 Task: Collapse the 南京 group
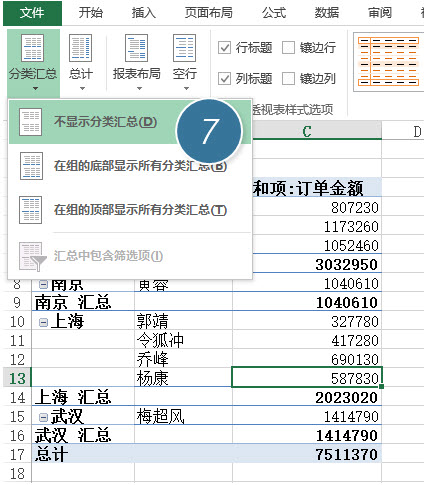click(x=43, y=284)
